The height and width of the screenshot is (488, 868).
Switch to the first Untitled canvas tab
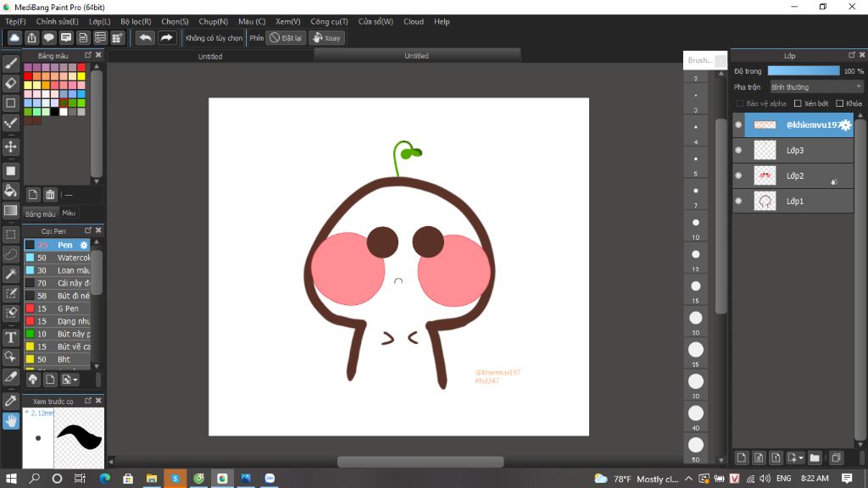(210, 57)
